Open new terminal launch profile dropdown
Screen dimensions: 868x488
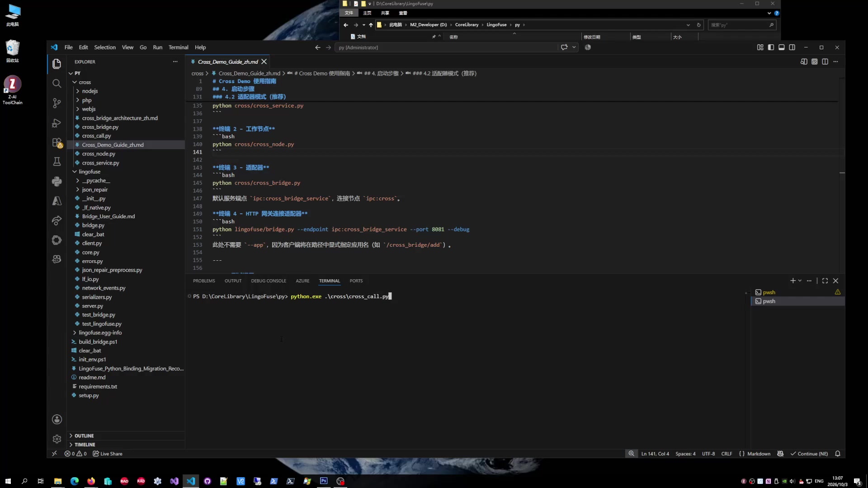(800, 281)
